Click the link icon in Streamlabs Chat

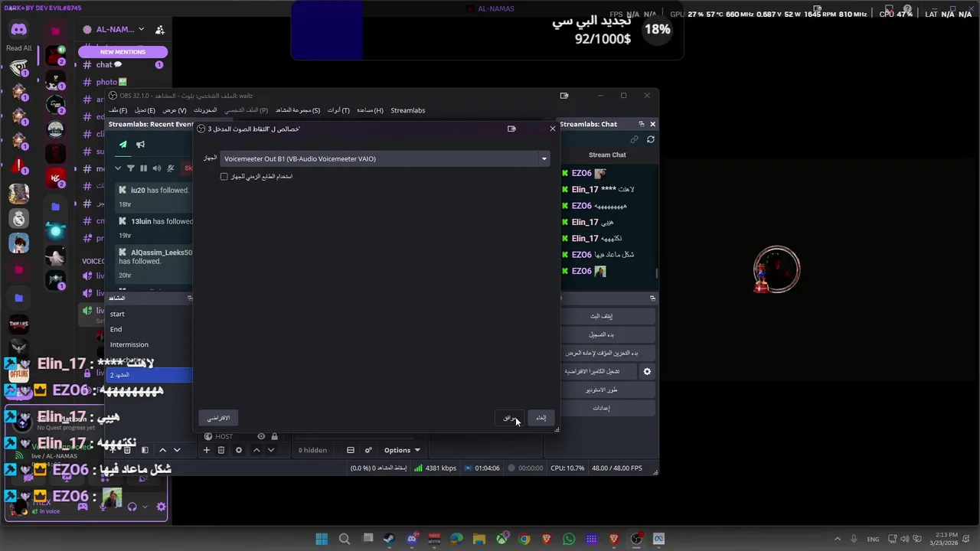(x=634, y=139)
